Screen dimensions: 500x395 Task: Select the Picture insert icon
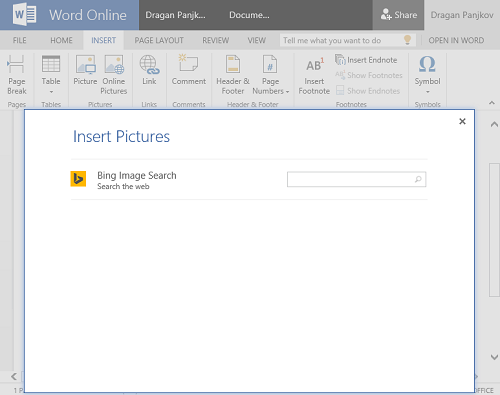click(x=86, y=64)
